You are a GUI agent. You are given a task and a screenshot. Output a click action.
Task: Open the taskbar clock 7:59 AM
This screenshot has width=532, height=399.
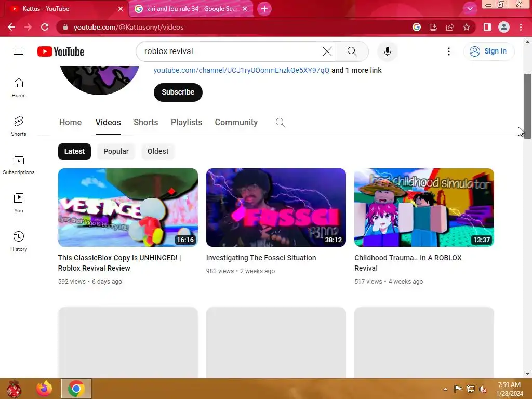(x=509, y=389)
